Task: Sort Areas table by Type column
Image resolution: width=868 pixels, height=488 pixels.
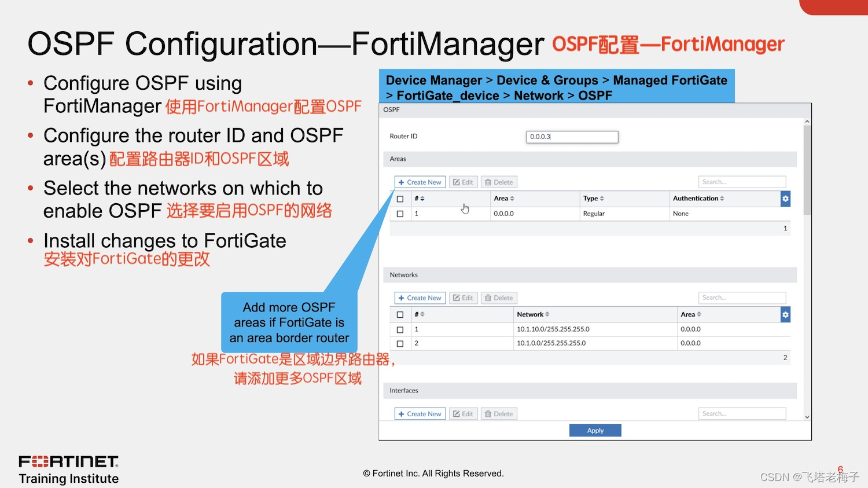Action: (x=594, y=199)
